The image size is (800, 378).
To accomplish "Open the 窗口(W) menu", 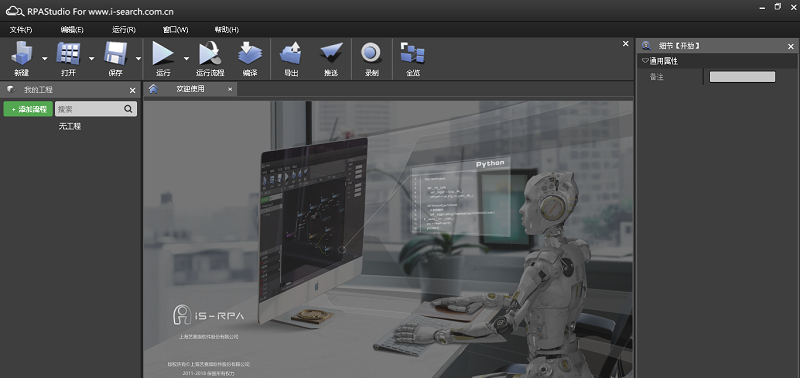I will tap(176, 30).
